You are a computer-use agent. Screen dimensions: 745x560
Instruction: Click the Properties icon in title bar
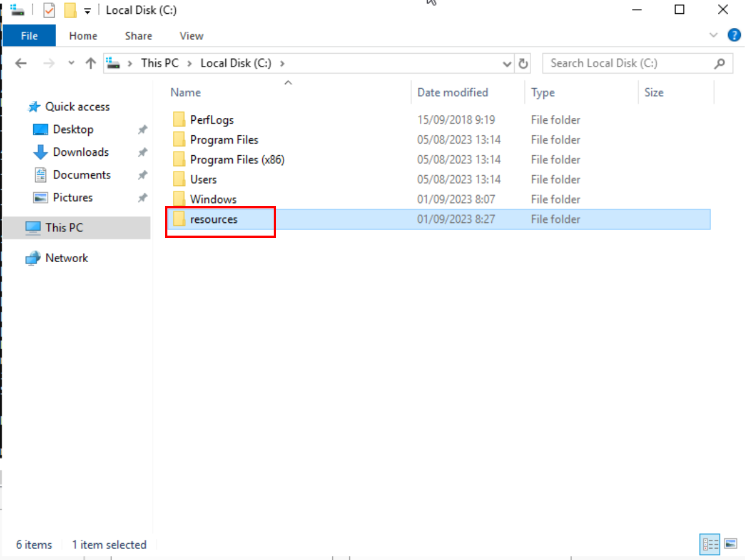coord(50,10)
